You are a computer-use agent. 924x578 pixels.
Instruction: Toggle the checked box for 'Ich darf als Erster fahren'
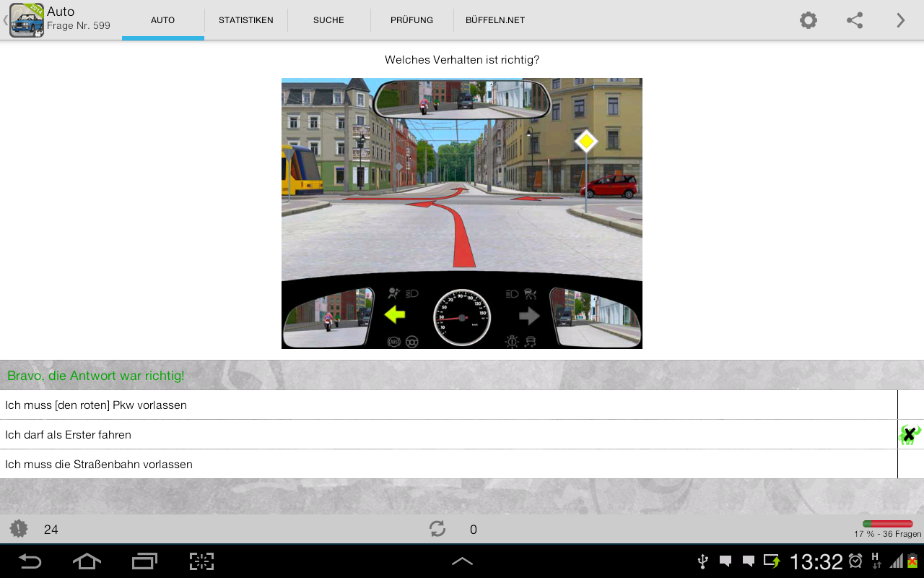910,435
